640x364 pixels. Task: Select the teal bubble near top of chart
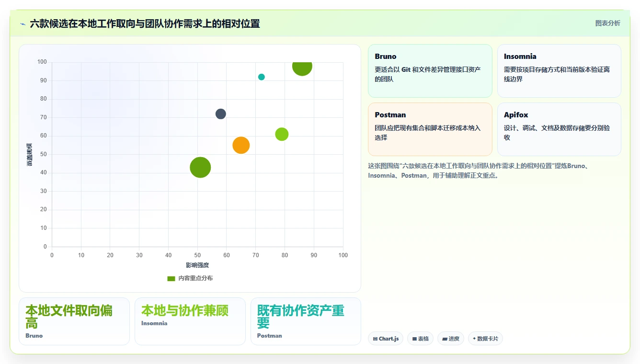(x=262, y=77)
